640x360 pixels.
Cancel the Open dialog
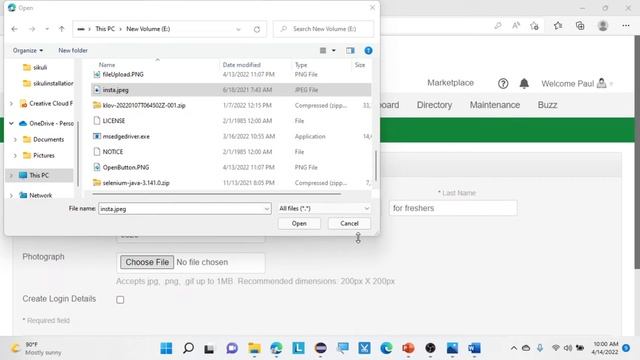[x=349, y=224]
